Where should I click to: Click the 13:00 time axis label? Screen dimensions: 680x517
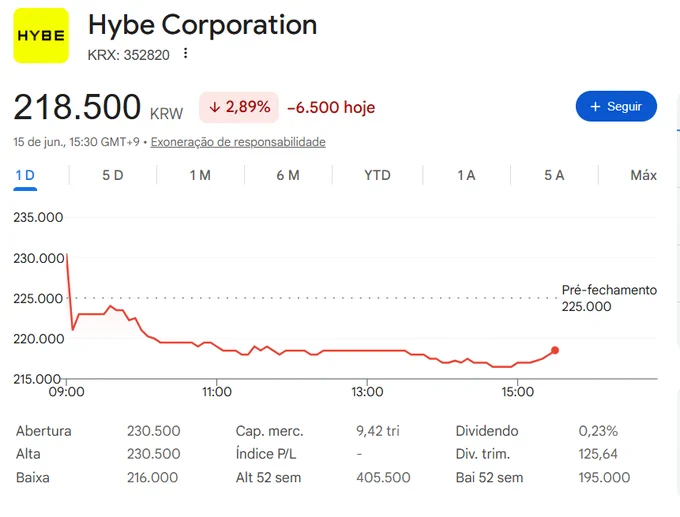coord(367,392)
